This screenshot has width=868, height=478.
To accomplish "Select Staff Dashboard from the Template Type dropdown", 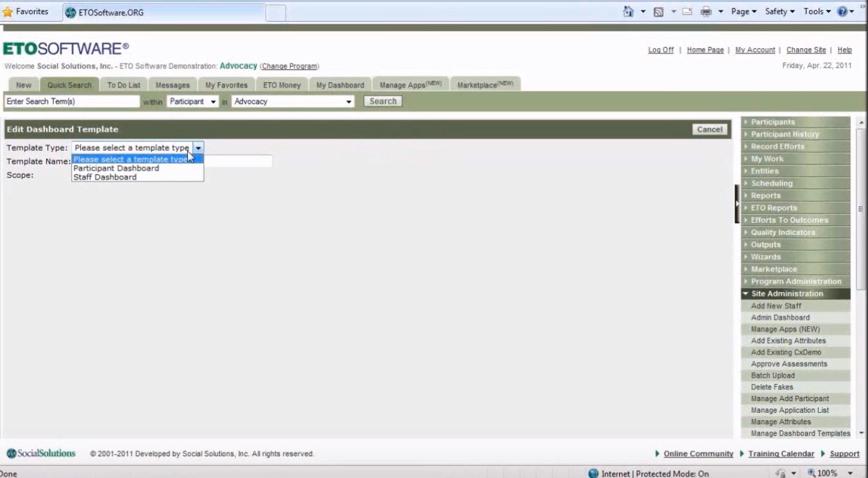I will point(104,176).
